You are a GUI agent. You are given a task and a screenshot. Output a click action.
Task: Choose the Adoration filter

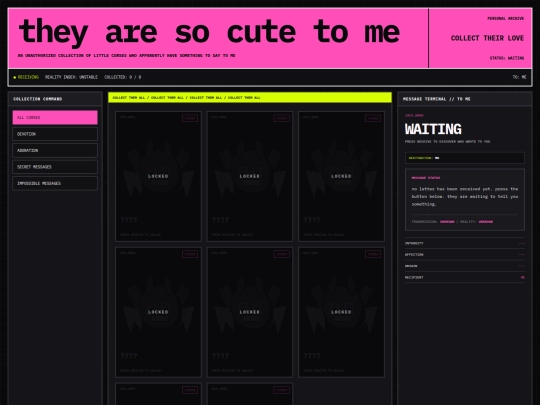coord(55,150)
